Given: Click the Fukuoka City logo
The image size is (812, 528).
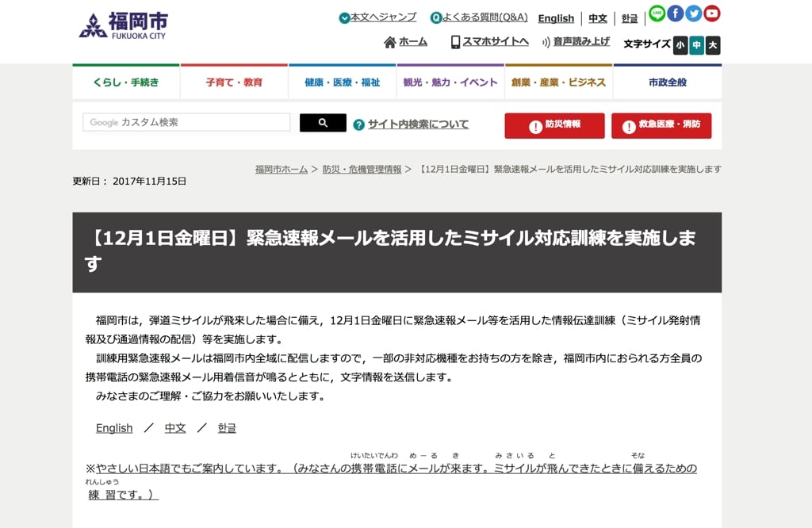Looking at the screenshot, I should pyautogui.click(x=123, y=25).
